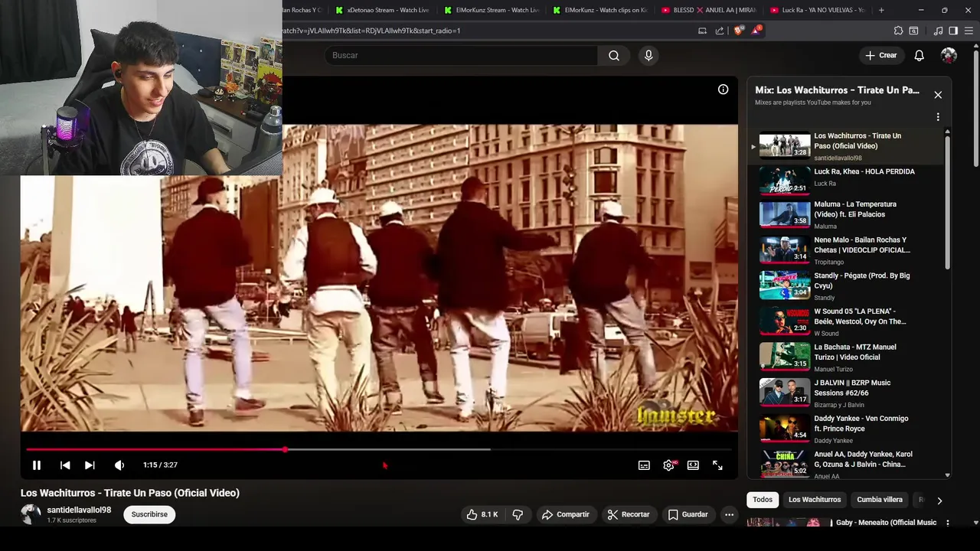Switch to theater mode
Viewport: 980px width, 551px height.
(693, 465)
